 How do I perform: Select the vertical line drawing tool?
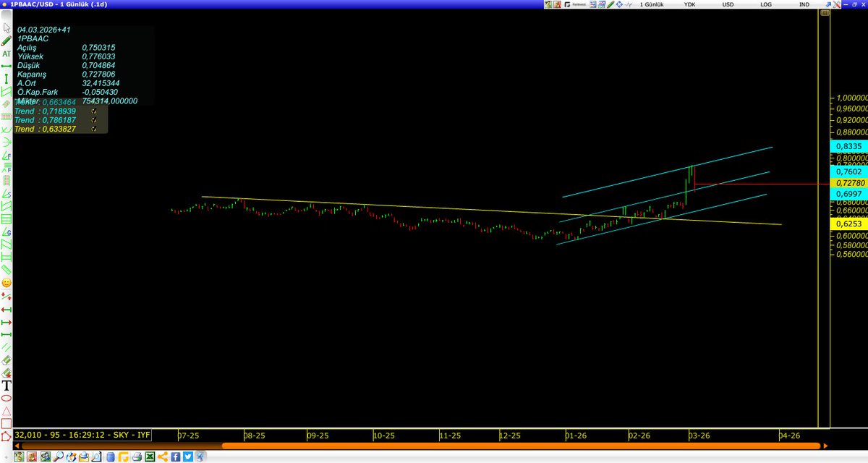tap(7, 78)
